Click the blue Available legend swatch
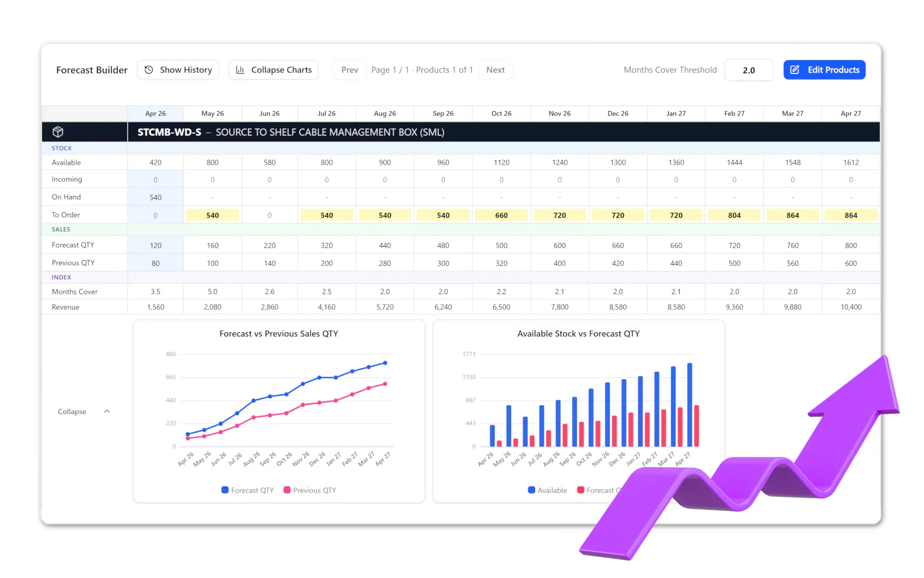924x578 pixels. pos(531,490)
